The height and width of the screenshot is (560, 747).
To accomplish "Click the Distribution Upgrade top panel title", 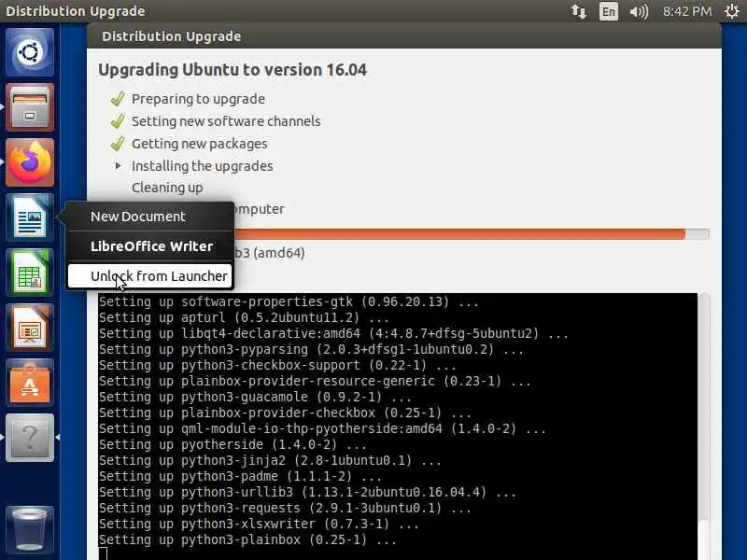I will [76, 11].
